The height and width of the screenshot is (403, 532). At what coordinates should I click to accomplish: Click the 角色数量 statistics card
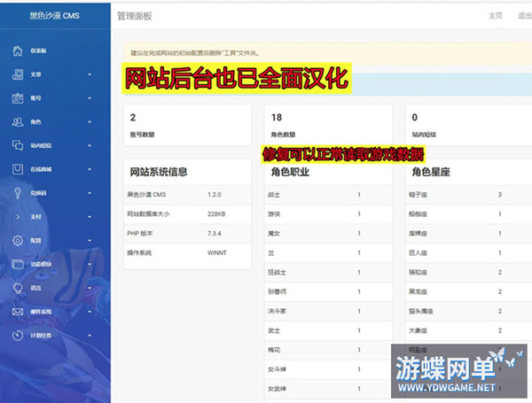click(x=327, y=127)
